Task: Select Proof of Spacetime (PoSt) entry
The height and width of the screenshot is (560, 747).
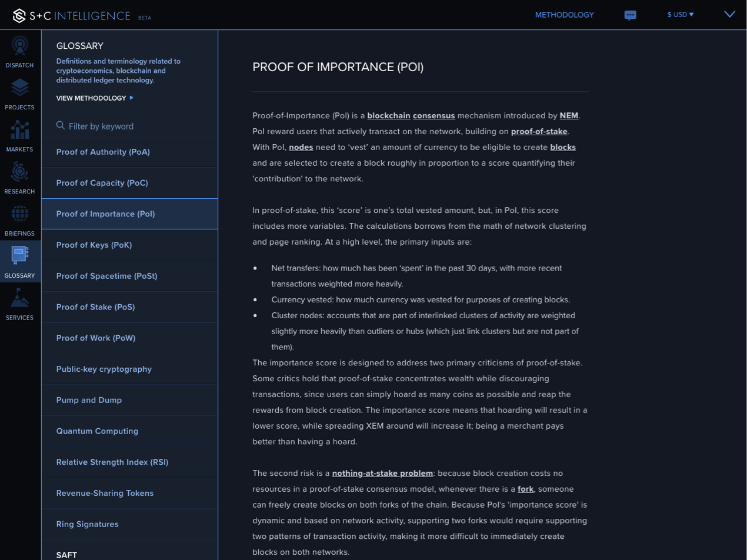Action: coord(129,276)
